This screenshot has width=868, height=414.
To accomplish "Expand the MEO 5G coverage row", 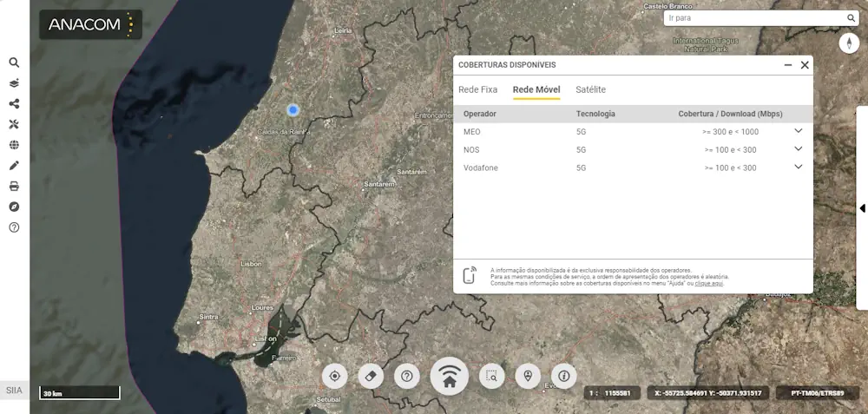I will pos(799,130).
